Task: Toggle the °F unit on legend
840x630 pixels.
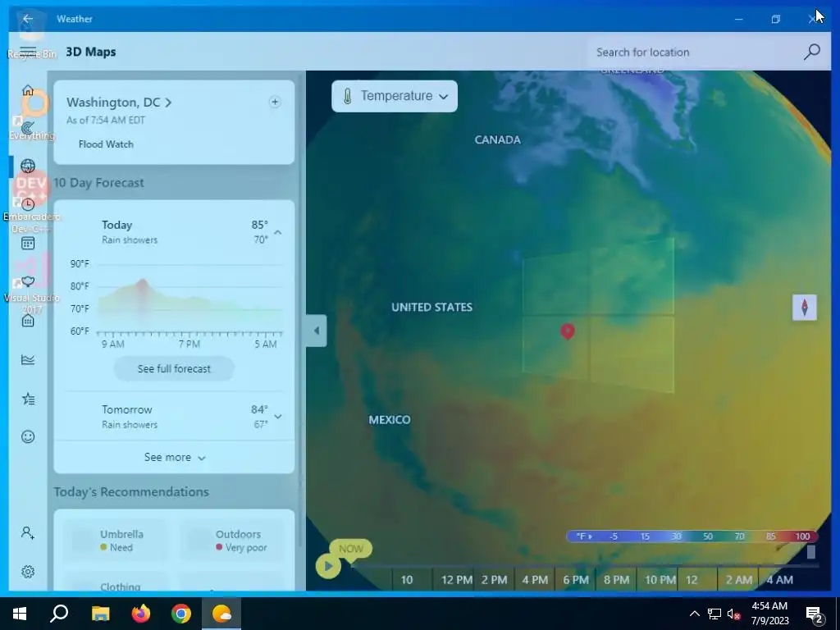Action: point(583,536)
